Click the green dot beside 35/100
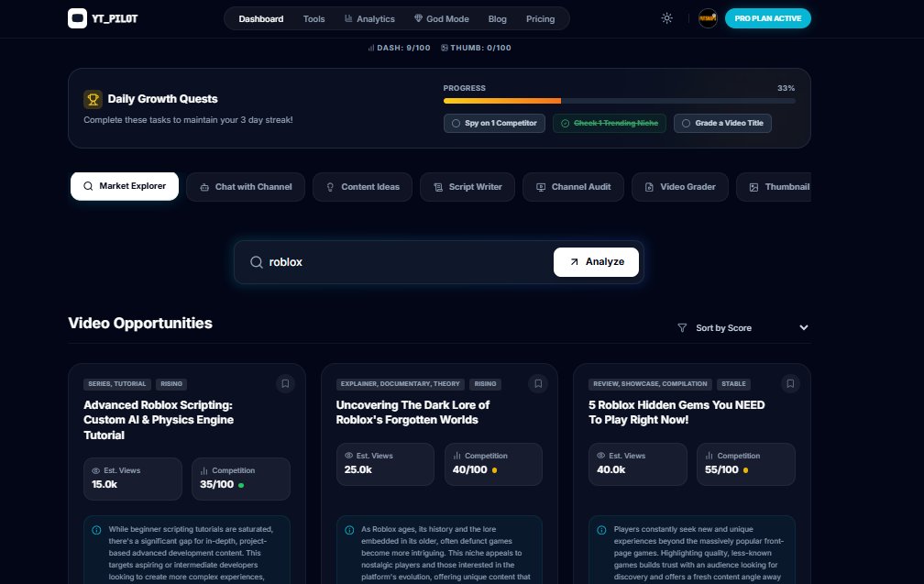The height and width of the screenshot is (584, 924). click(x=241, y=485)
